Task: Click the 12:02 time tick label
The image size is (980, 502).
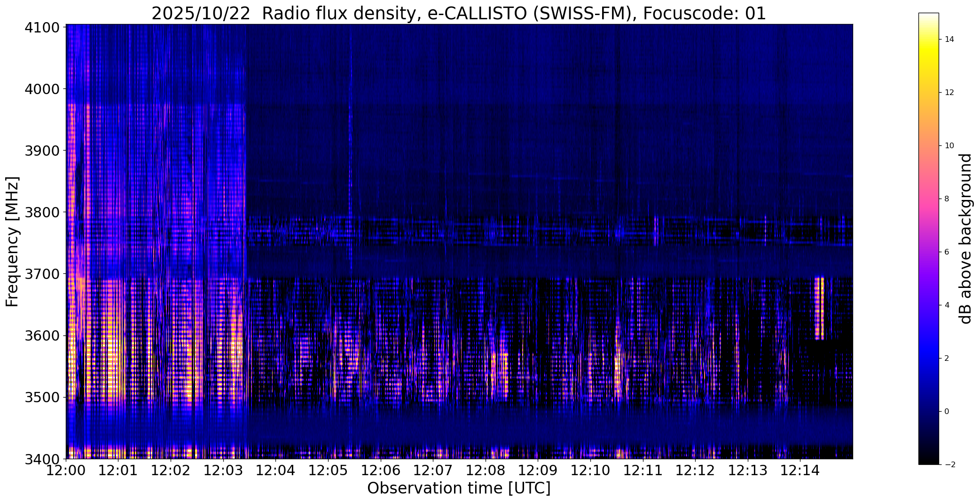Action: [171, 470]
